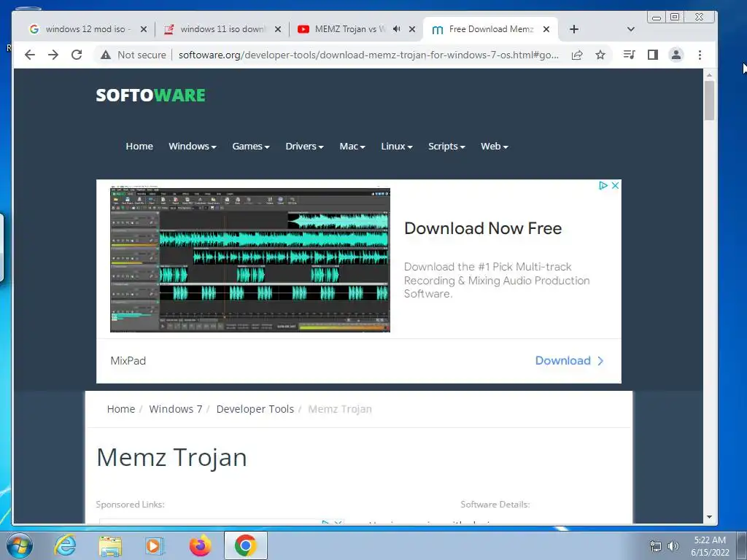The height and width of the screenshot is (560, 747).
Task: Open network status tray icon
Action: click(x=656, y=546)
